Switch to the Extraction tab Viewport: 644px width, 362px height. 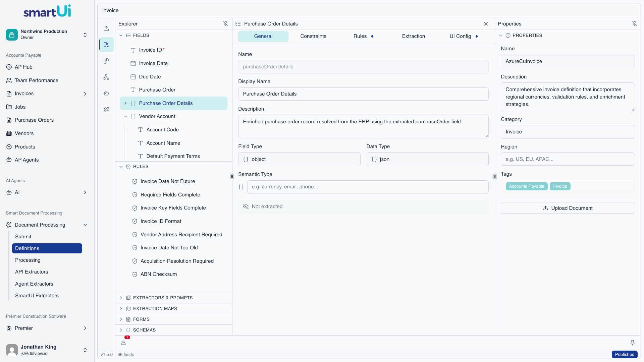pyautogui.click(x=414, y=36)
